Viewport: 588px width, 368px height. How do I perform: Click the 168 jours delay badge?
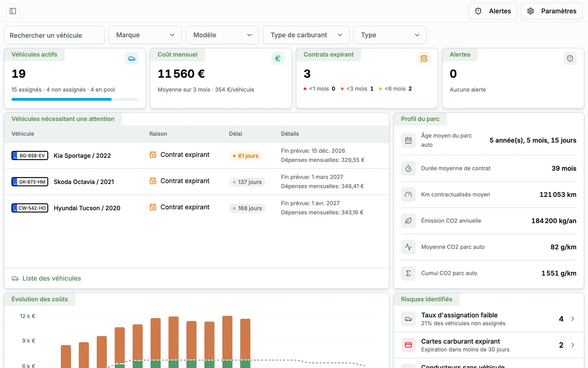coord(247,208)
